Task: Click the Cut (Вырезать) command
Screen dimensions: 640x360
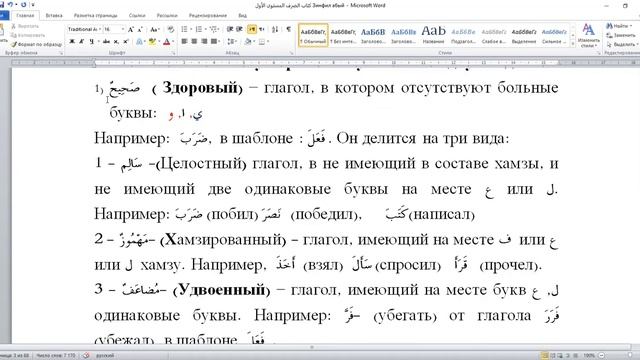Action: 25,26
